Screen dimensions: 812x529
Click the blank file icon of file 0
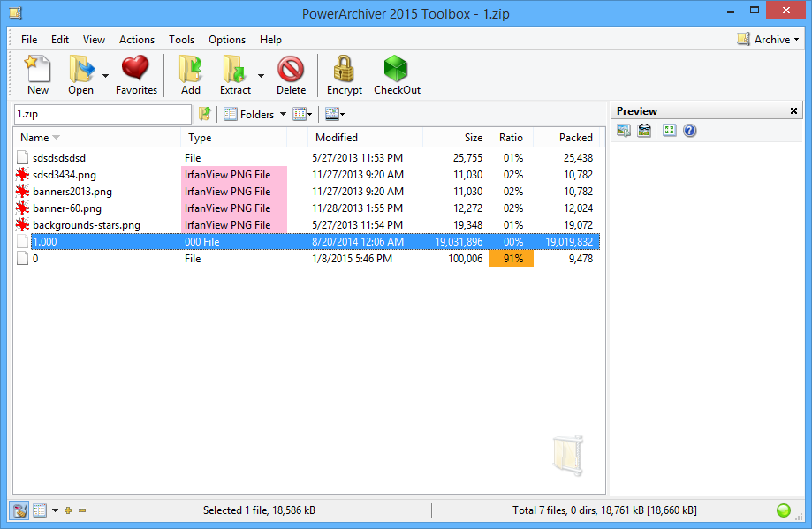click(23, 258)
